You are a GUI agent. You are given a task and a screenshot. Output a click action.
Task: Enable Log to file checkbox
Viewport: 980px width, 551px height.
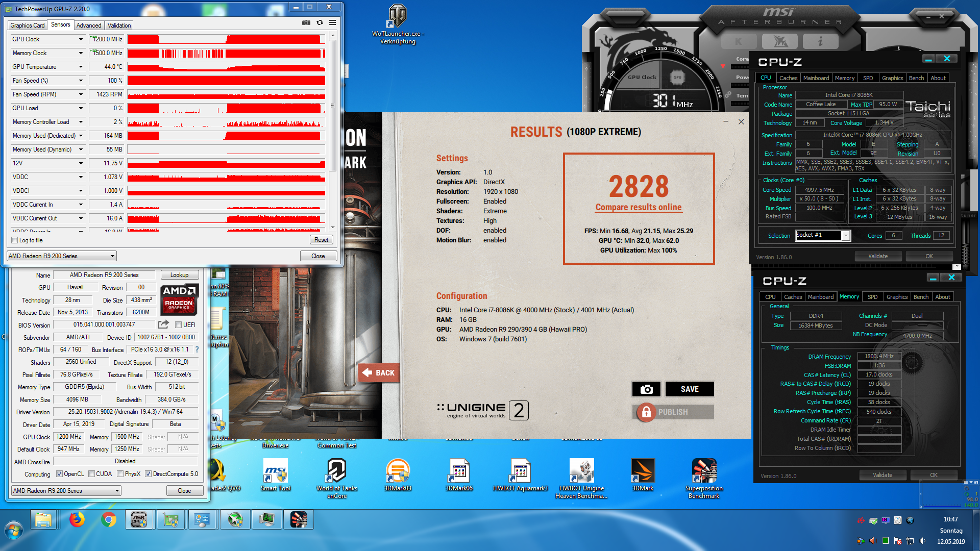coord(15,240)
